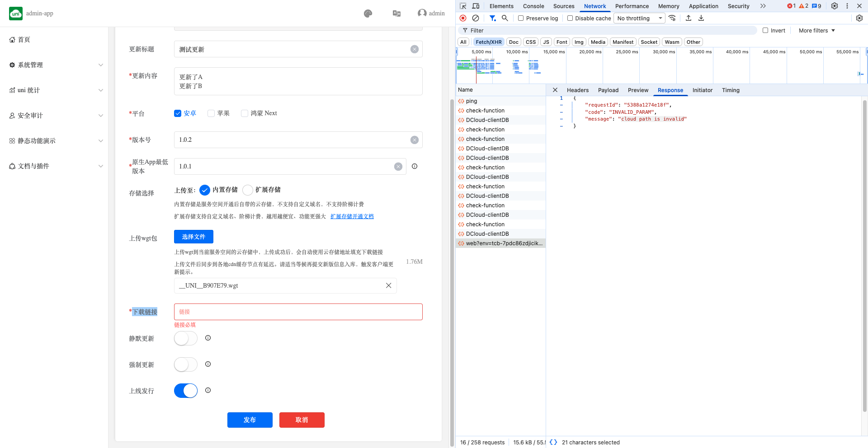Toggle the 静默更新 switch
868x448 pixels.
click(186, 338)
